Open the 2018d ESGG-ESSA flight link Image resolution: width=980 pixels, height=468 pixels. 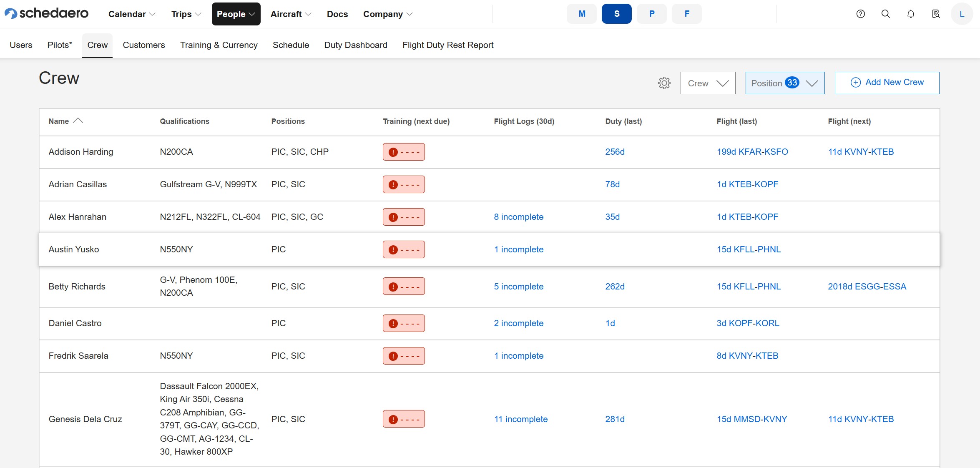[867, 287]
